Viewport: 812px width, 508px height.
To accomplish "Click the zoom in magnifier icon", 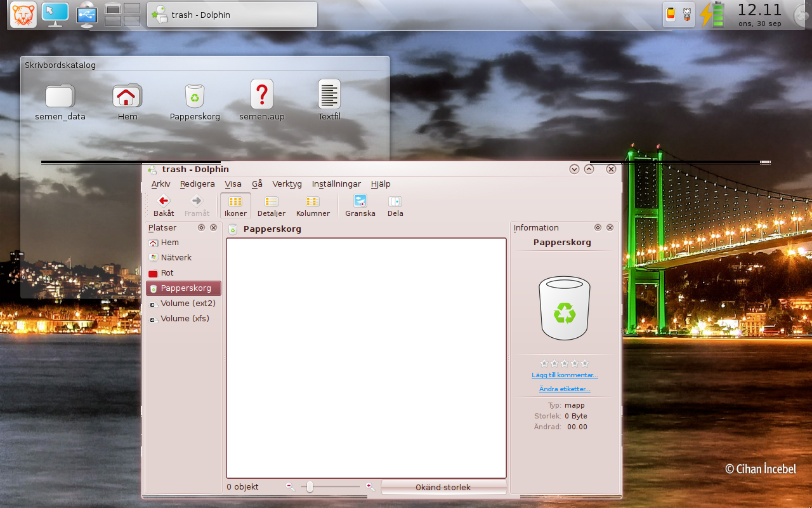I will [x=370, y=486].
